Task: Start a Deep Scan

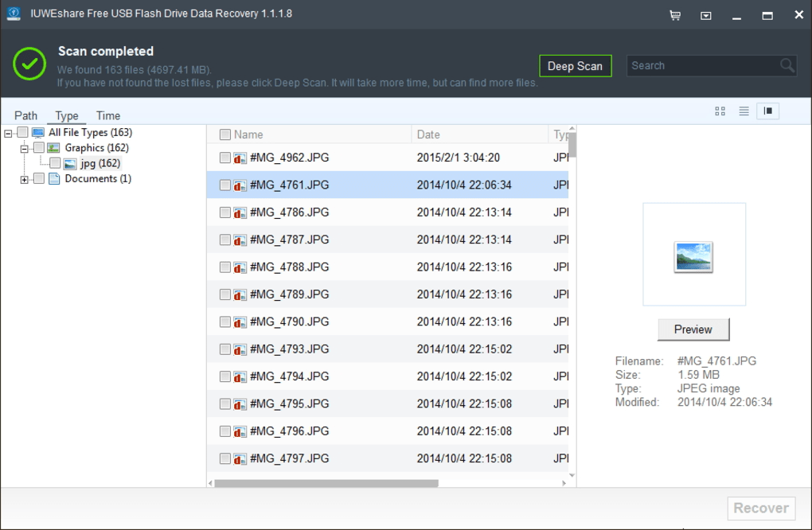Action: 575,66
